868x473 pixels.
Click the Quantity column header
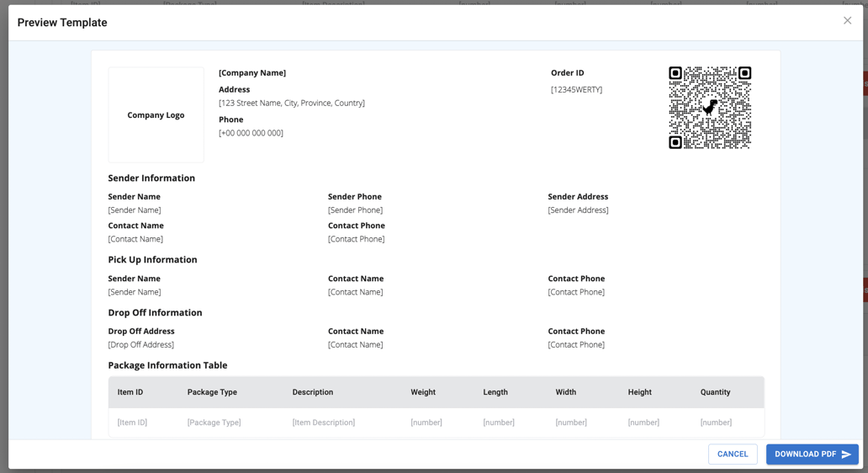(715, 392)
